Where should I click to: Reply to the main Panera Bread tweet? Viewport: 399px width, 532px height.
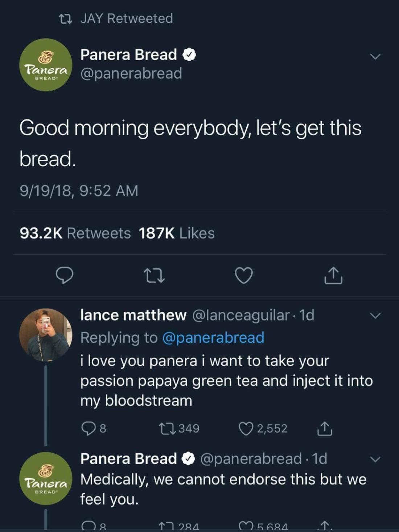click(65, 275)
